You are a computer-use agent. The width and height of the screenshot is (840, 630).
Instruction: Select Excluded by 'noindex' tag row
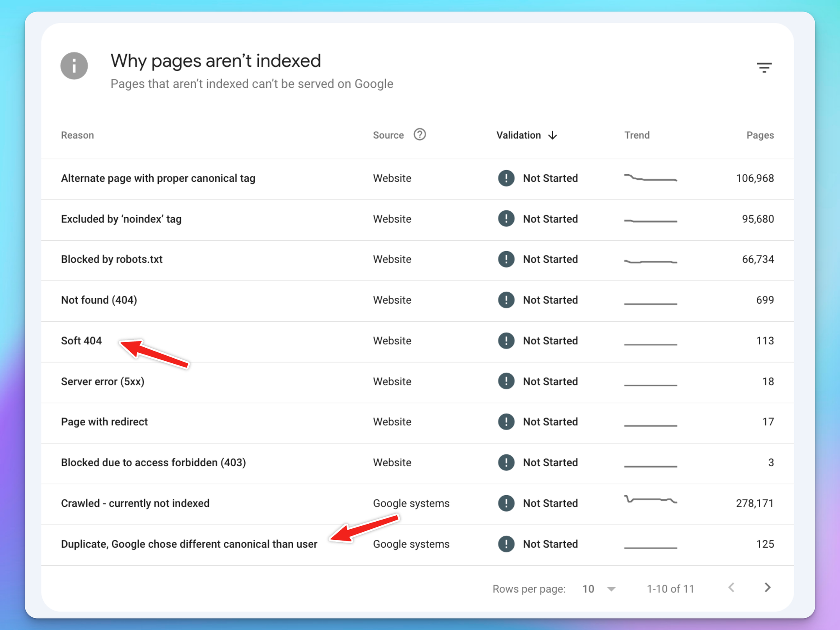coord(121,219)
